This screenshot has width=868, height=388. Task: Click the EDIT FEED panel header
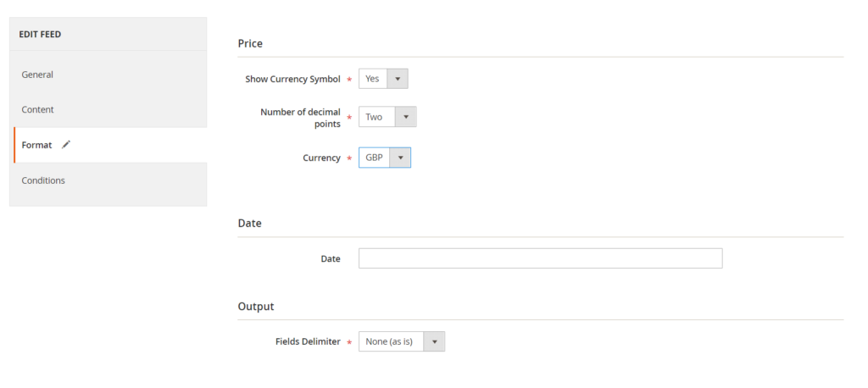click(x=40, y=35)
